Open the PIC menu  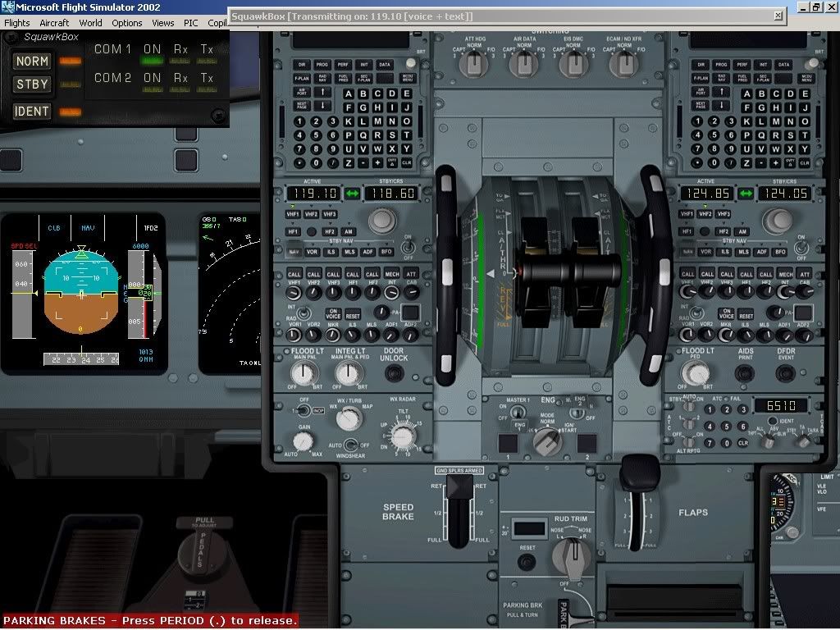pos(190,23)
